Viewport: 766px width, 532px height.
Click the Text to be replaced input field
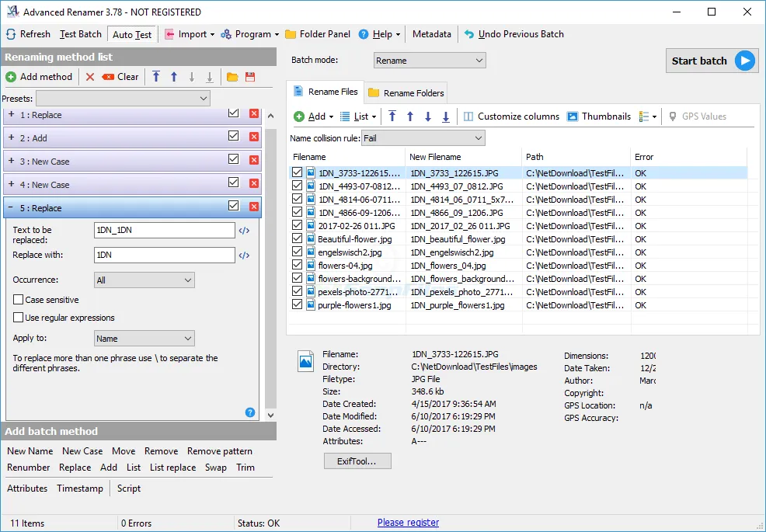click(x=165, y=230)
